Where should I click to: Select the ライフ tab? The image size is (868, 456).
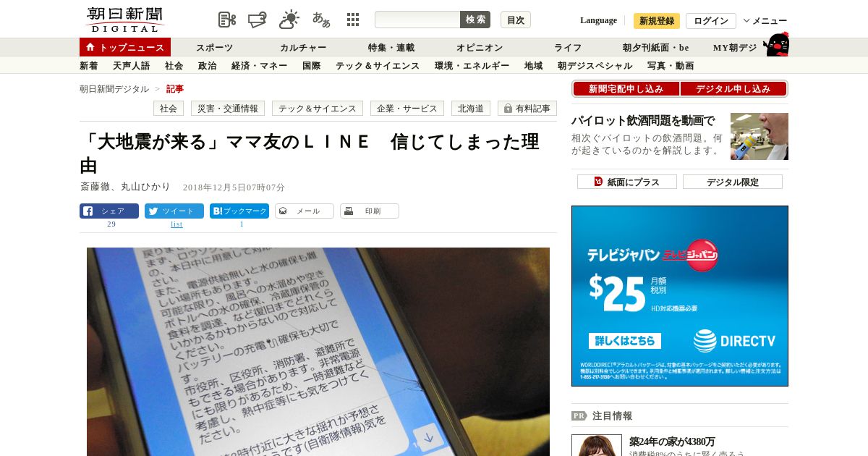568,48
